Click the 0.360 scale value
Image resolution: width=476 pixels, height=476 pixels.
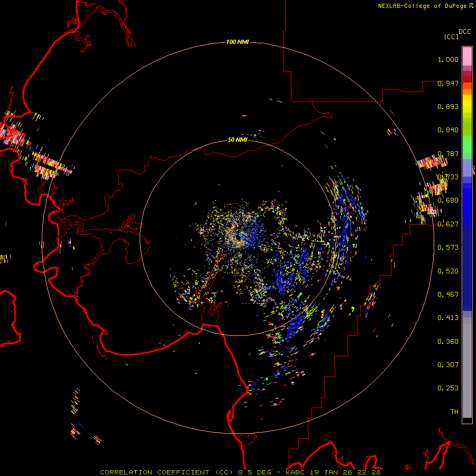[x=448, y=342]
